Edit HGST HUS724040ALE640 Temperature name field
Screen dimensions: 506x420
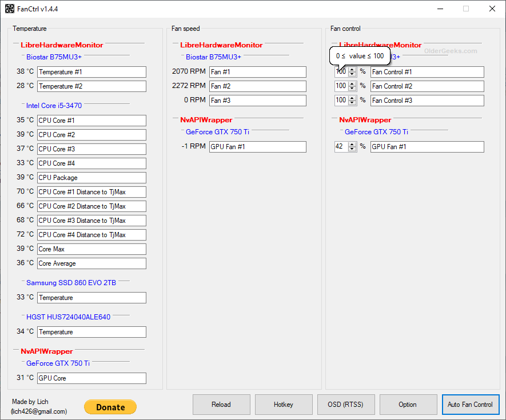[91, 332]
